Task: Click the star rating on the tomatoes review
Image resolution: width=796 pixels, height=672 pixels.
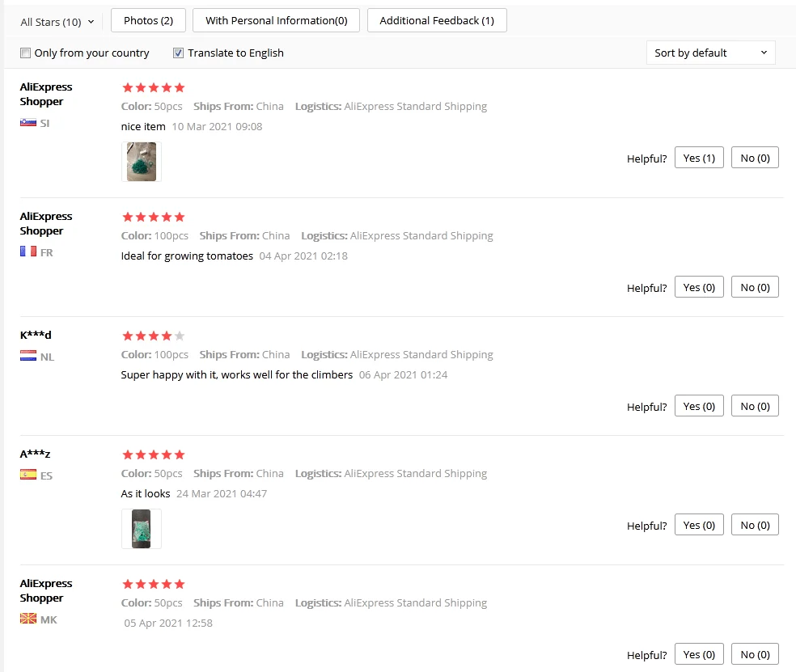Action: point(153,217)
